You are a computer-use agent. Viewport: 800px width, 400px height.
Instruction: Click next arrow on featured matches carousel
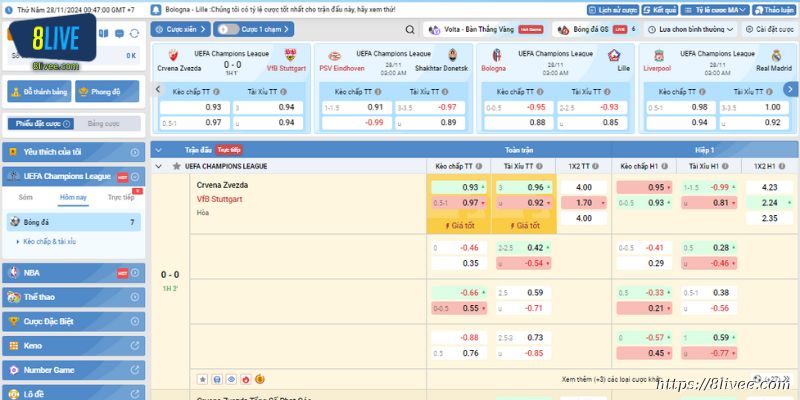tap(791, 91)
